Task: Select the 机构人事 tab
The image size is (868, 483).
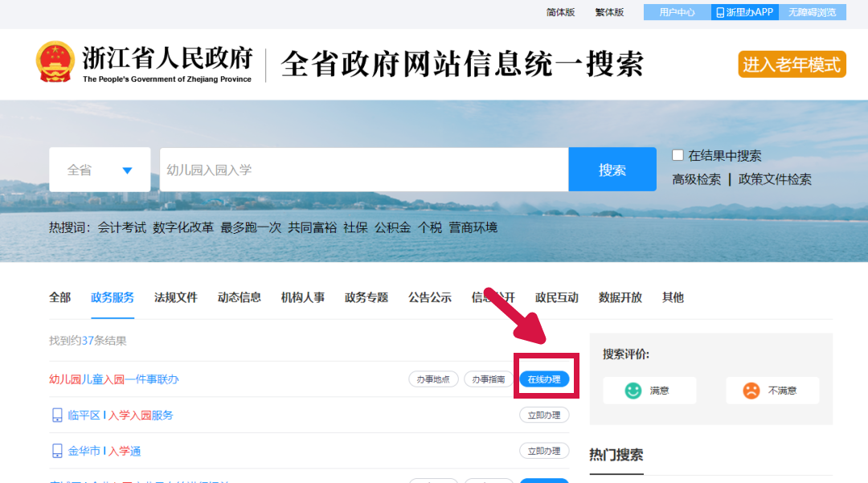Action: click(303, 297)
